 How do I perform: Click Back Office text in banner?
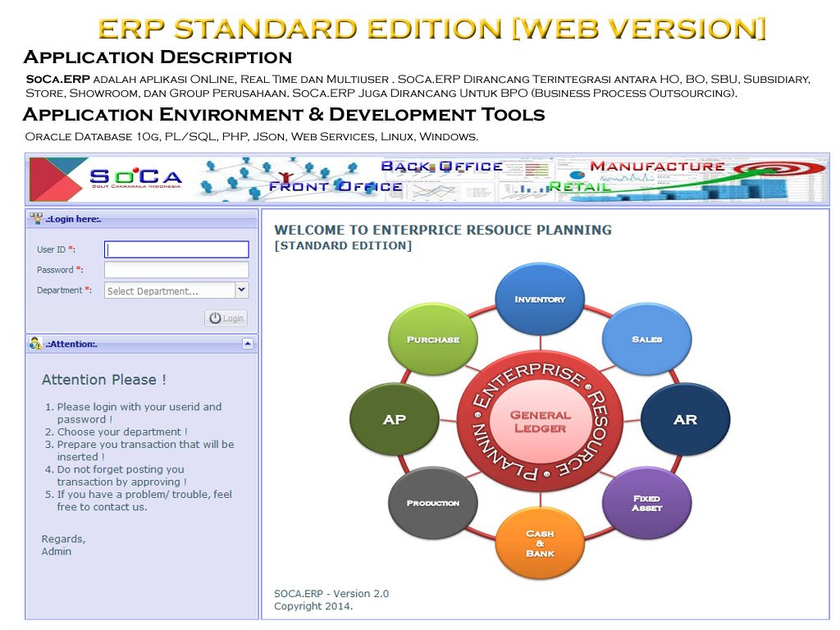(x=441, y=167)
